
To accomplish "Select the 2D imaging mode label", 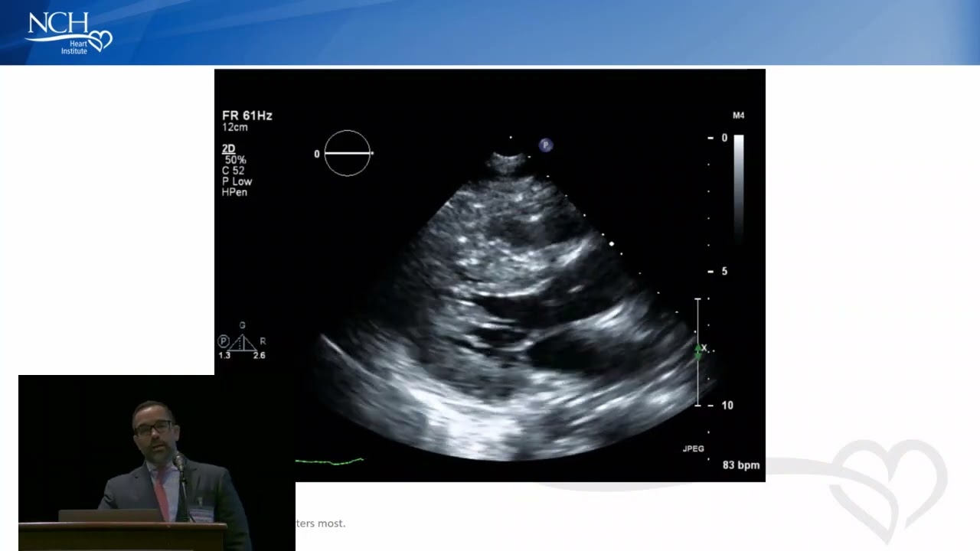I will (228, 148).
